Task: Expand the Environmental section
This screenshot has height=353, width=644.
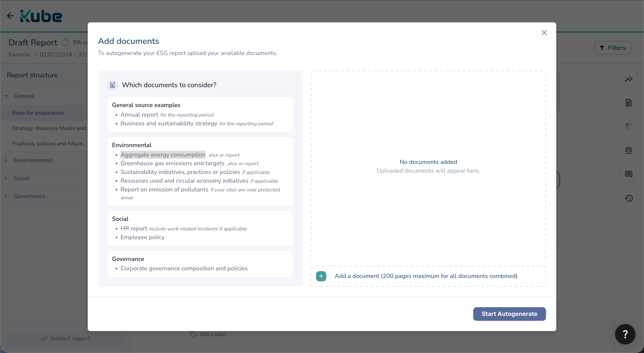Action: [6, 160]
